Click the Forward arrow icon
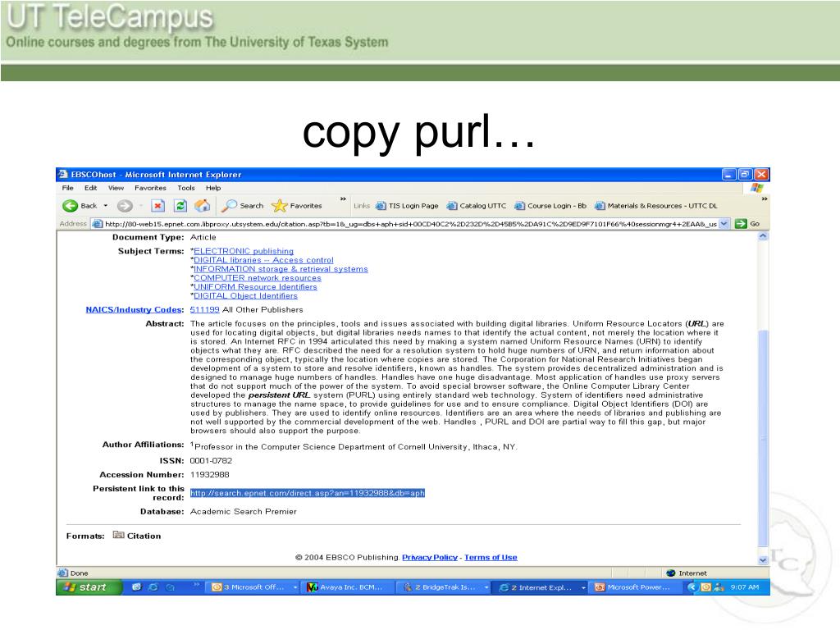Image resolution: width=840 pixels, height=630 pixels. coord(125,206)
